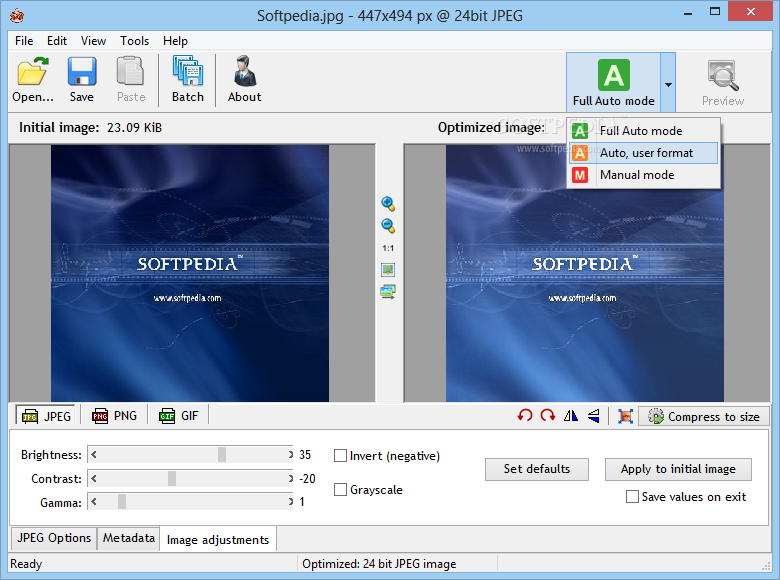This screenshot has height=580, width=780.
Task: Select Auto, user format in the mode menu
Action: pos(643,153)
